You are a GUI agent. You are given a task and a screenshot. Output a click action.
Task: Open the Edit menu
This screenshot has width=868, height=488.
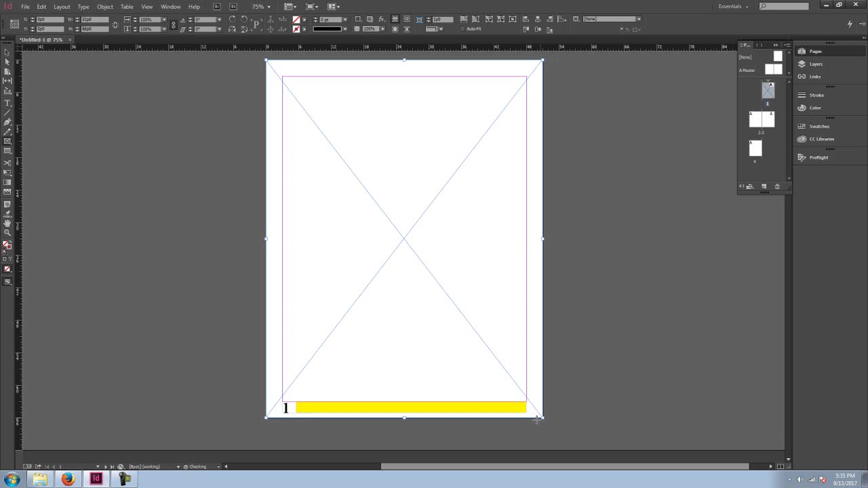coord(41,7)
